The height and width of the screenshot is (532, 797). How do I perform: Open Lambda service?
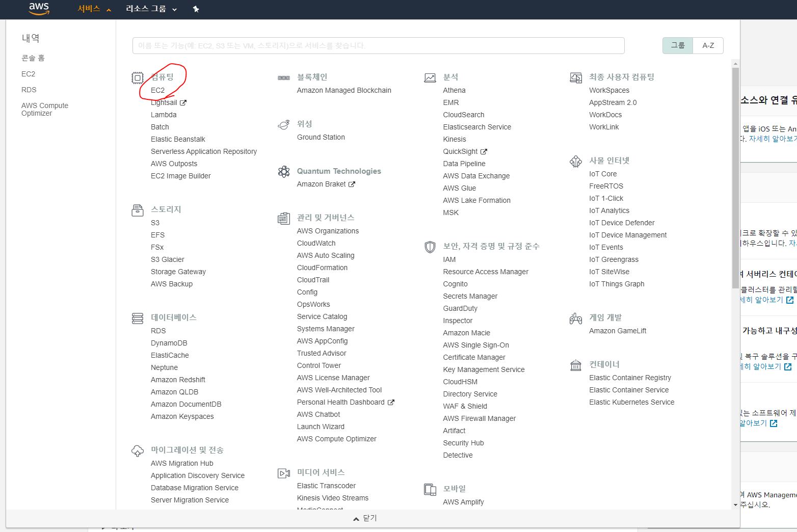(x=164, y=115)
